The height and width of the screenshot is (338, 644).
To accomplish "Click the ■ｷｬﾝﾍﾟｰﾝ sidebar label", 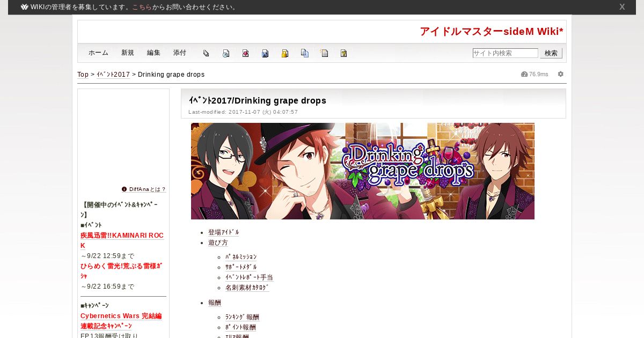I will coord(94,306).
